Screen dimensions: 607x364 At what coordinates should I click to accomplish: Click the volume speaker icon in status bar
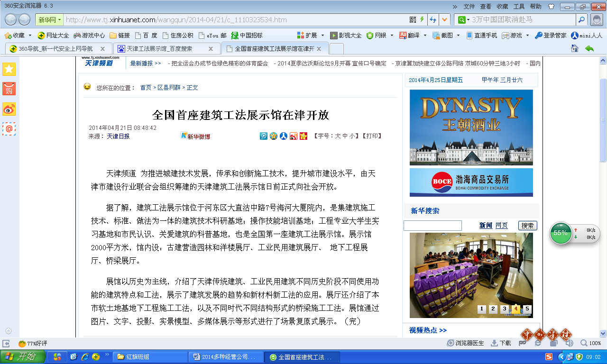570,343
